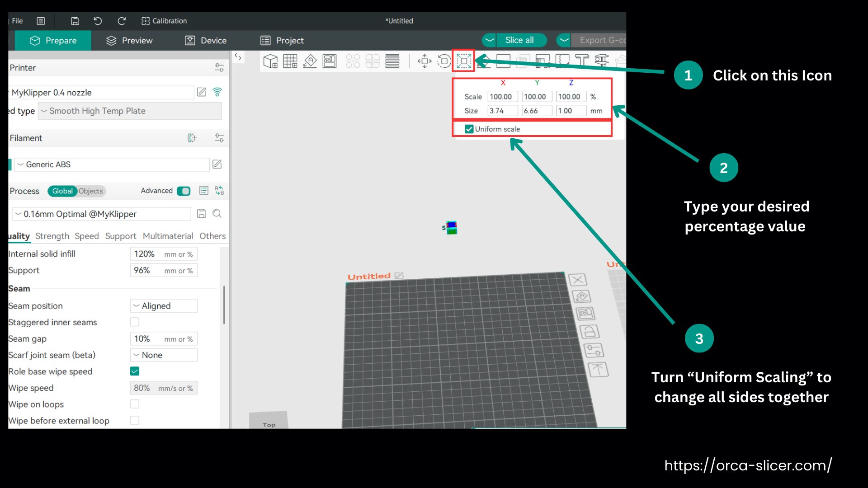This screenshot has height=488, width=868.
Task: Click the Add plate grid icon
Action: (x=290, y=61)
